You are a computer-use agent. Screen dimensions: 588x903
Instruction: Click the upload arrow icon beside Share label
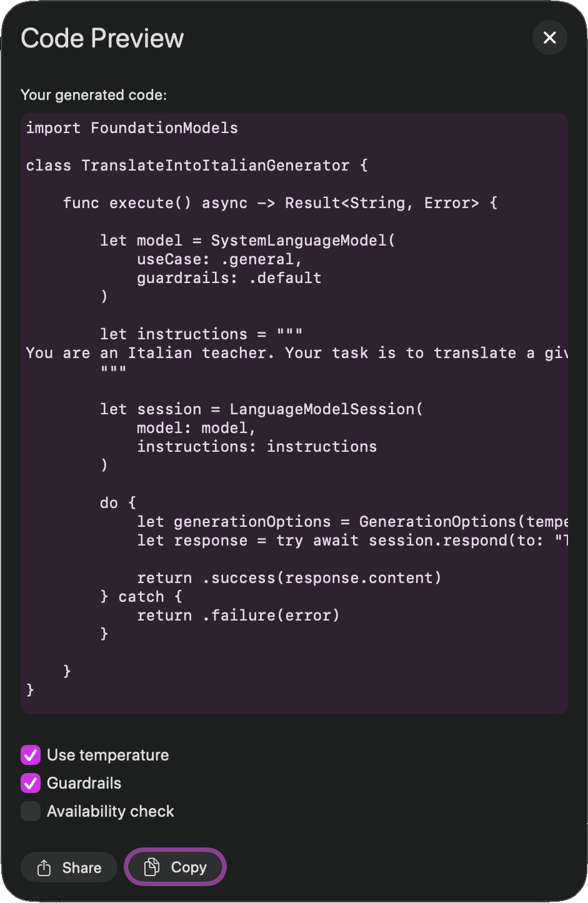point(44,867)
